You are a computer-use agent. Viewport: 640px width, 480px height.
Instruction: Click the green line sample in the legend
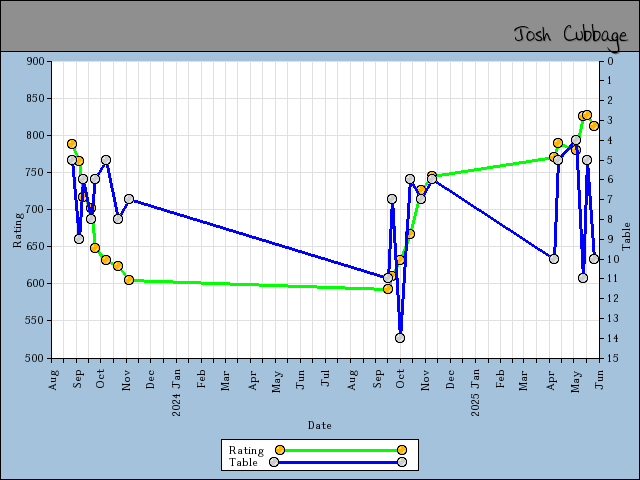[340, 450]
